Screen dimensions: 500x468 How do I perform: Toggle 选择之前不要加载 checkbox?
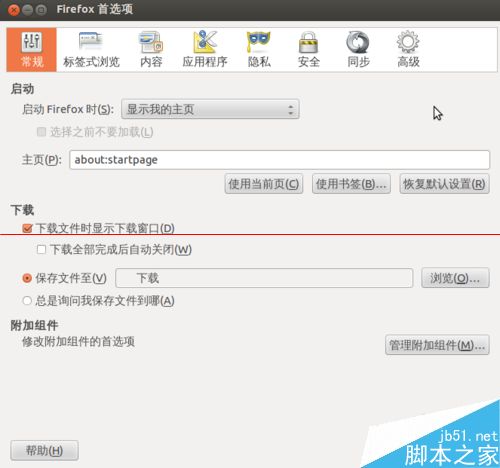click(41, 132)
